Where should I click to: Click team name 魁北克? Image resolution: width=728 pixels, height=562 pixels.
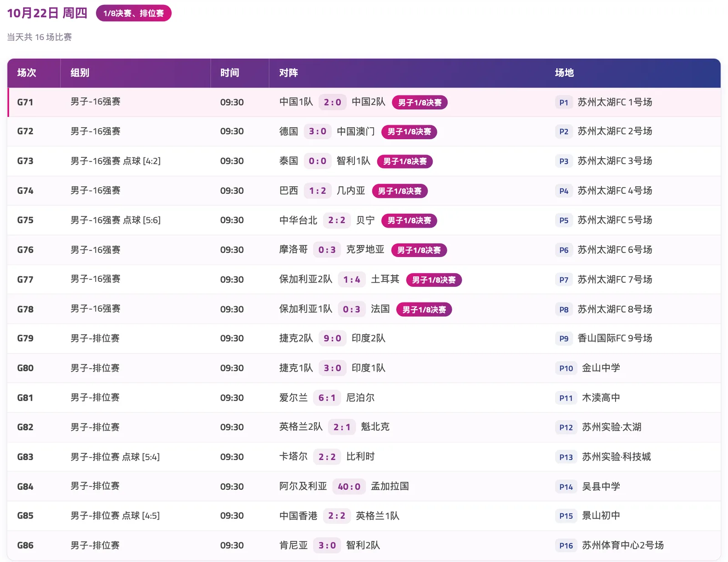(x=375, y=427)
